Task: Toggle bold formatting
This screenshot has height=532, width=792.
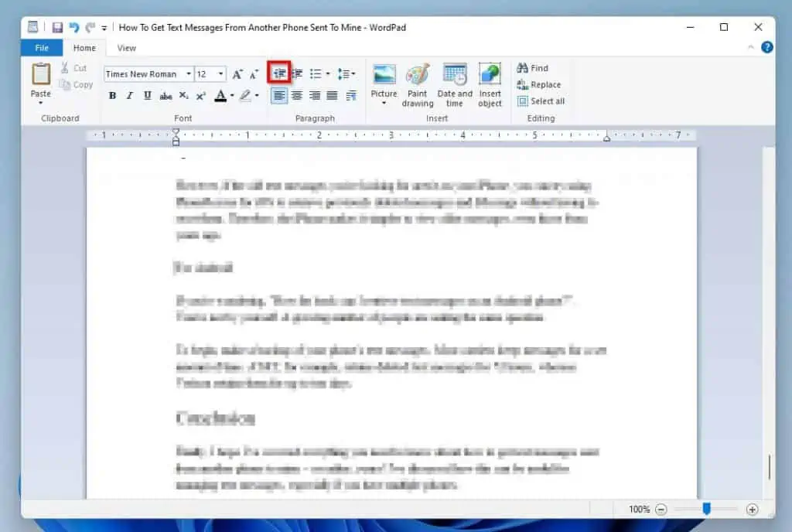Action: coord(112,95)
